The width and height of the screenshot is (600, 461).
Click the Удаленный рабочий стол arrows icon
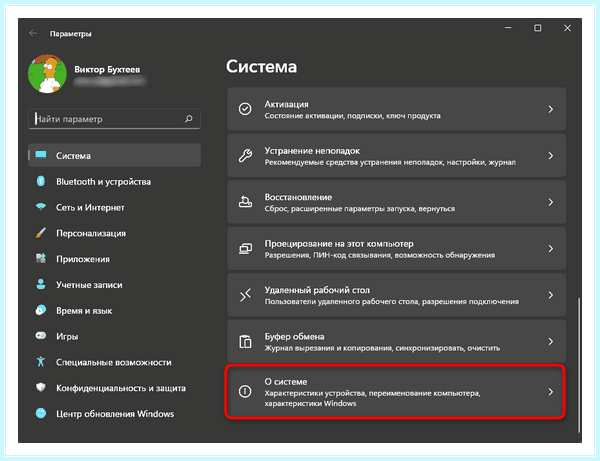(x=245, y=295)
